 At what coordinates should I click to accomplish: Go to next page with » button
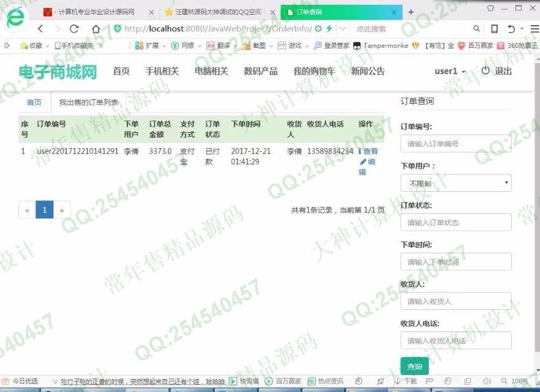(x=62, y=209)
